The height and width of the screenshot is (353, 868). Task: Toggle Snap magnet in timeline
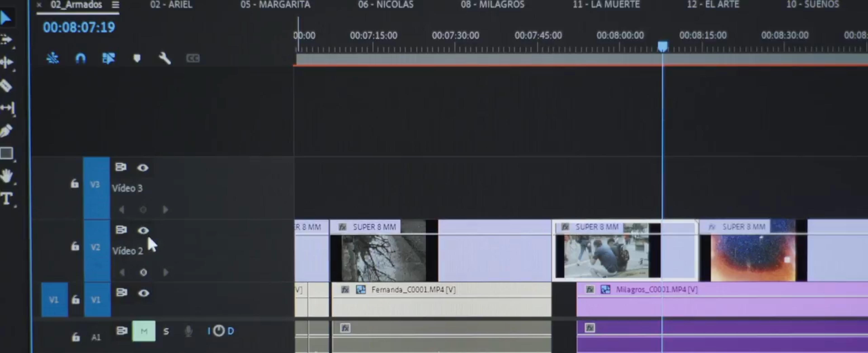(80, 58)
